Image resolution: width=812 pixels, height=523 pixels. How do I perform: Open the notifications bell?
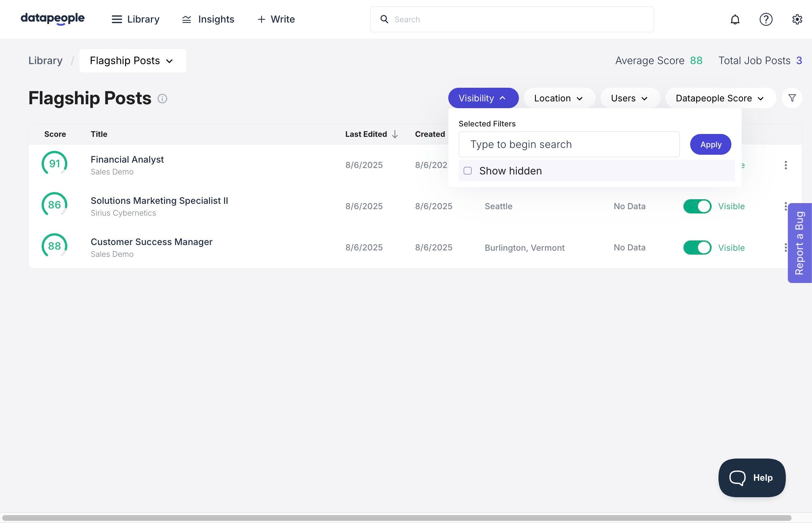[x=735, y=19]
